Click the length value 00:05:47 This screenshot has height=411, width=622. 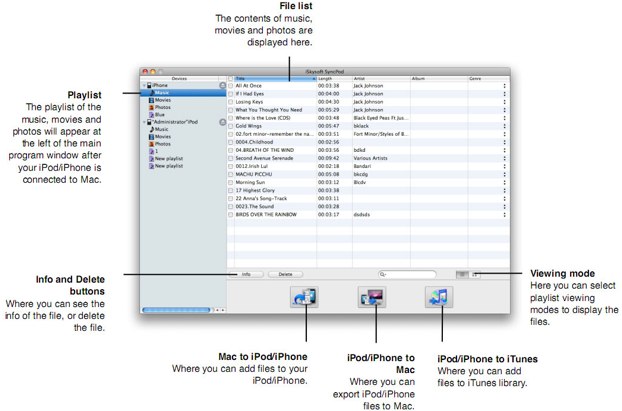pos(328,126)
